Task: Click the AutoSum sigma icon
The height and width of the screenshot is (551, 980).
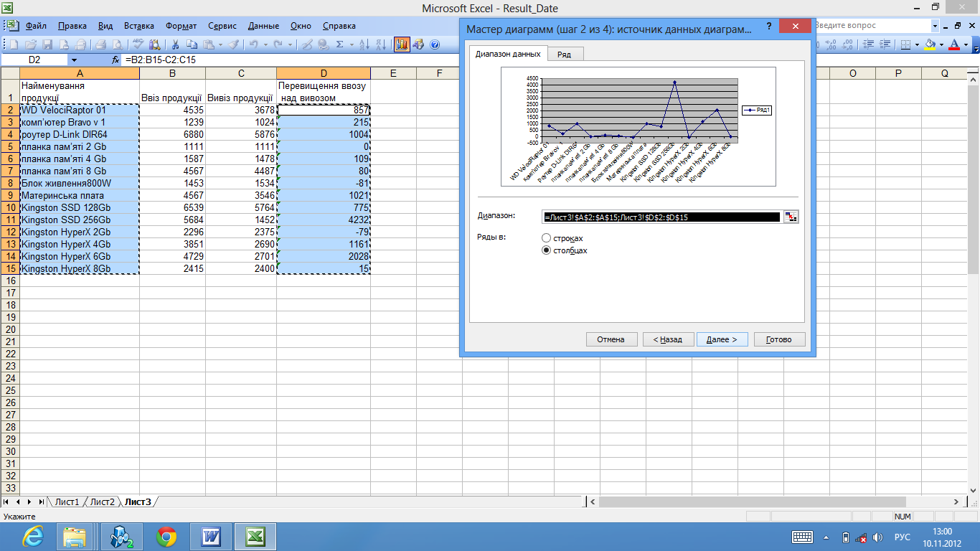Action: 339,44
